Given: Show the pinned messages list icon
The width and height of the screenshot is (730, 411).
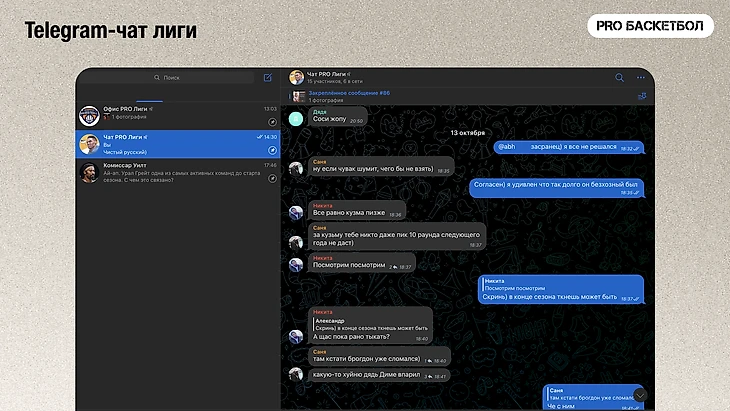Looking at the screenshot, I should tap(641, 96).
